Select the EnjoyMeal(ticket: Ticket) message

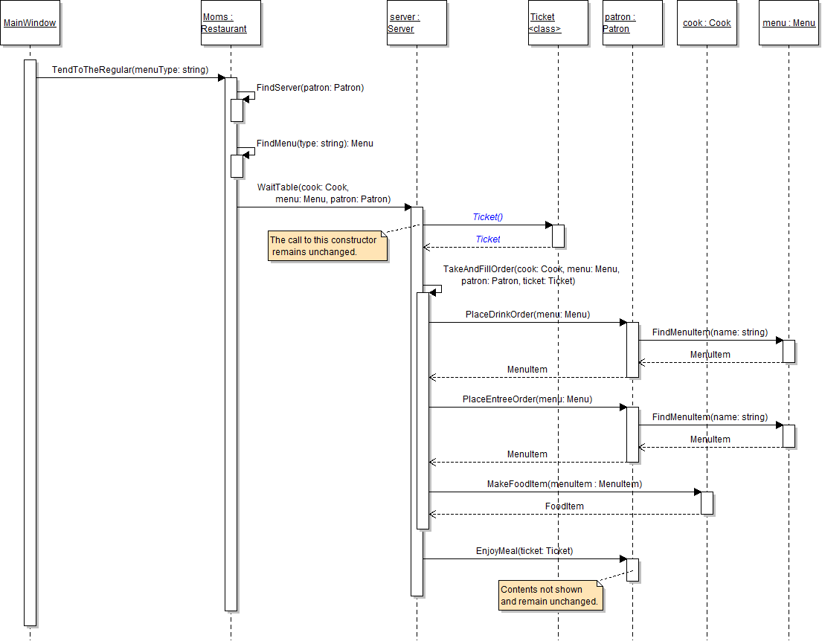pos(524,551)
